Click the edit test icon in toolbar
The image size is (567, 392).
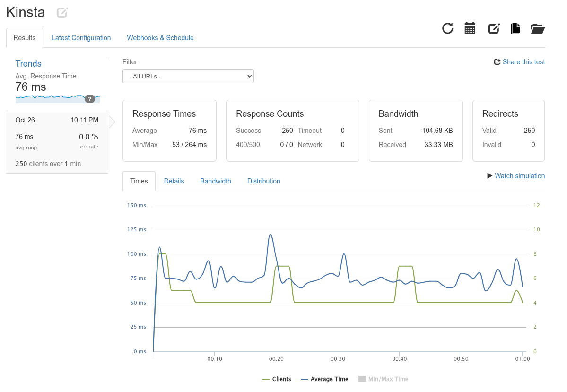pos(494,28)
